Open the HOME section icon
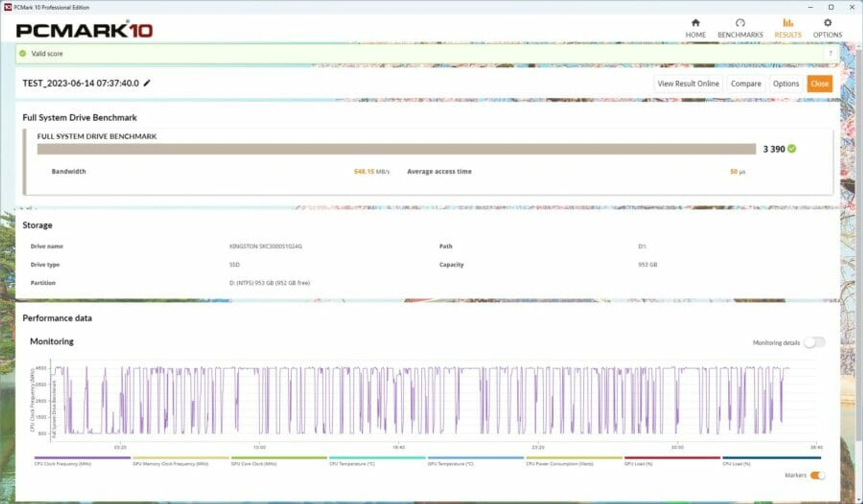 (695, 23)
